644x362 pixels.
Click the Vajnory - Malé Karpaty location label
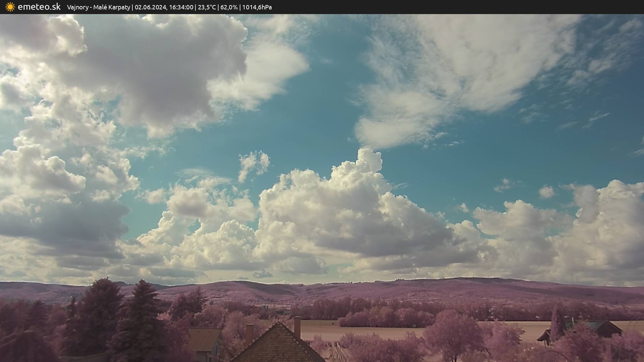98,7
